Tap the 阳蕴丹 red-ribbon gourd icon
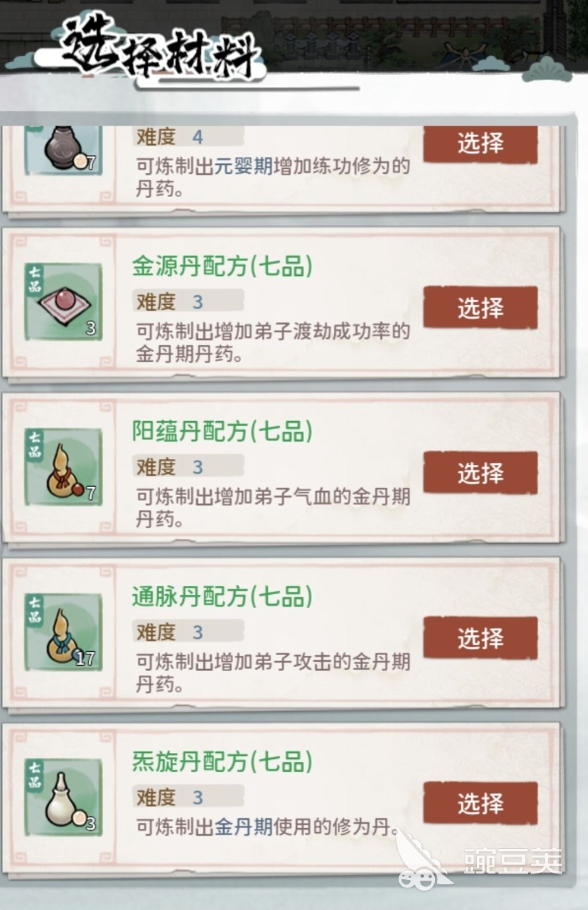This screenshot has width=588, height=910. (64, 466)
